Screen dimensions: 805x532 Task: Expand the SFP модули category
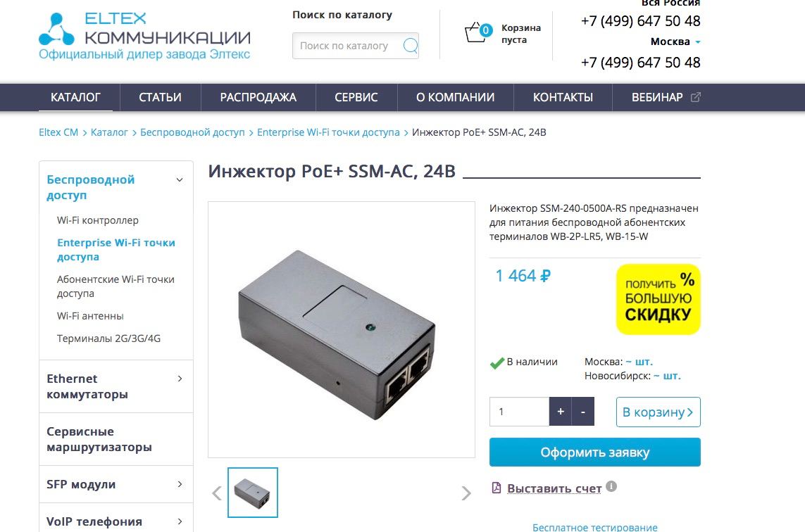(x=180, y=484)
